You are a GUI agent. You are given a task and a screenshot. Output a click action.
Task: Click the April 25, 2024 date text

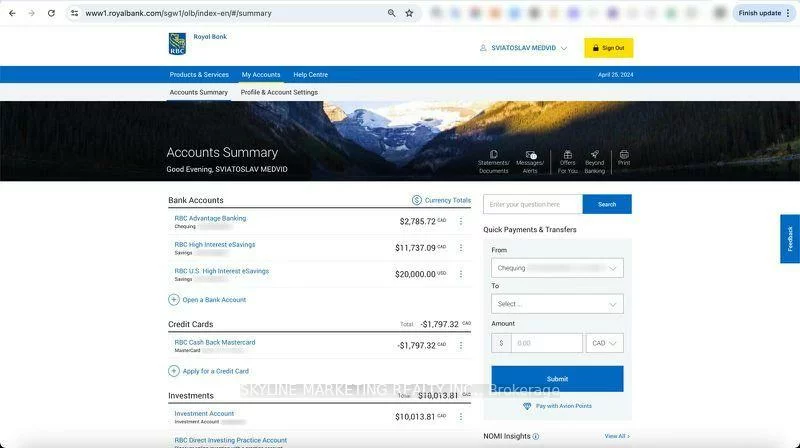pos(615,74)
